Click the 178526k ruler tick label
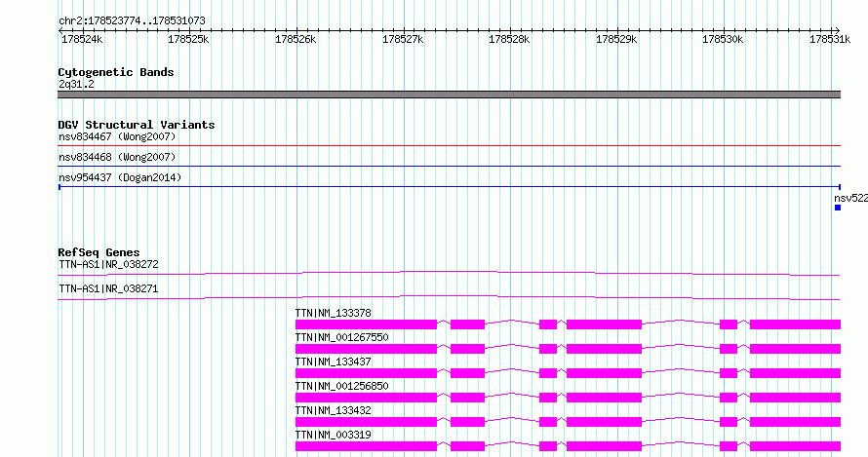 296,39
